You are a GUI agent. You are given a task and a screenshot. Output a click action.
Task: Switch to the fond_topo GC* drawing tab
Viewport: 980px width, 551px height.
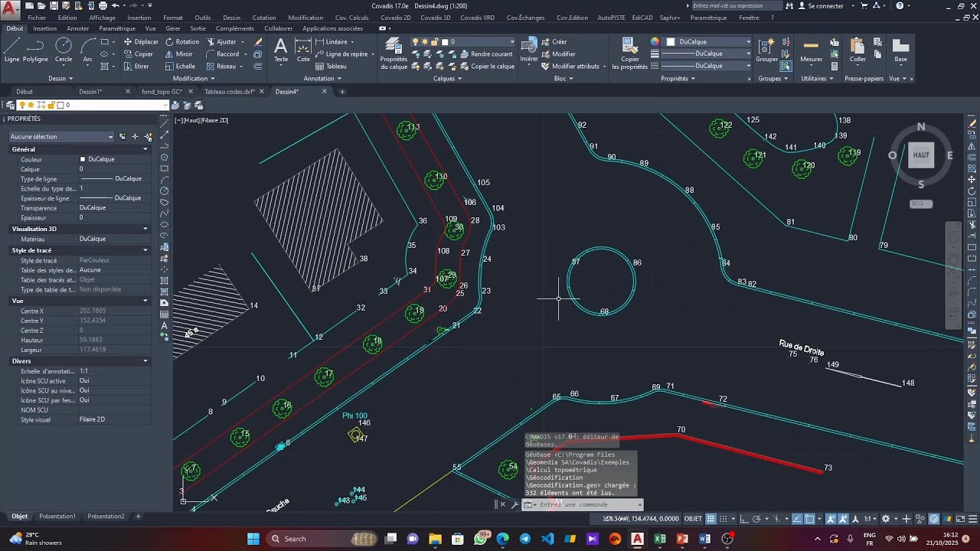tap(162, 92)
